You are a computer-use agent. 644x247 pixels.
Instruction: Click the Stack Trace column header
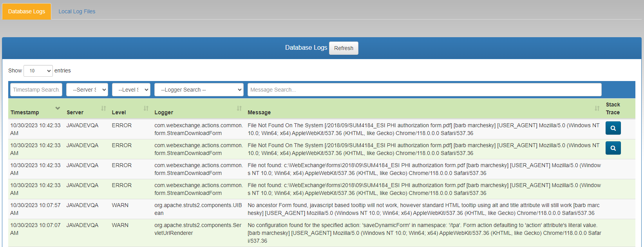(x=613, y=108)
